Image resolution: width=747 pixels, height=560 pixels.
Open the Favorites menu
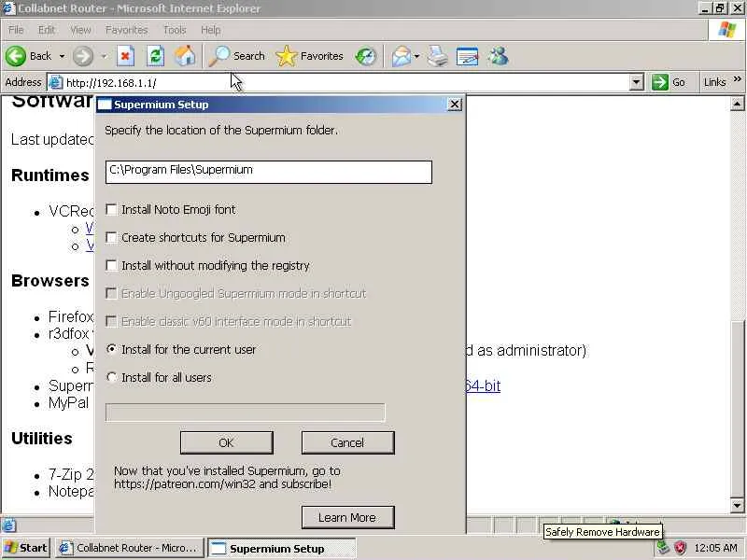(127, 30)
